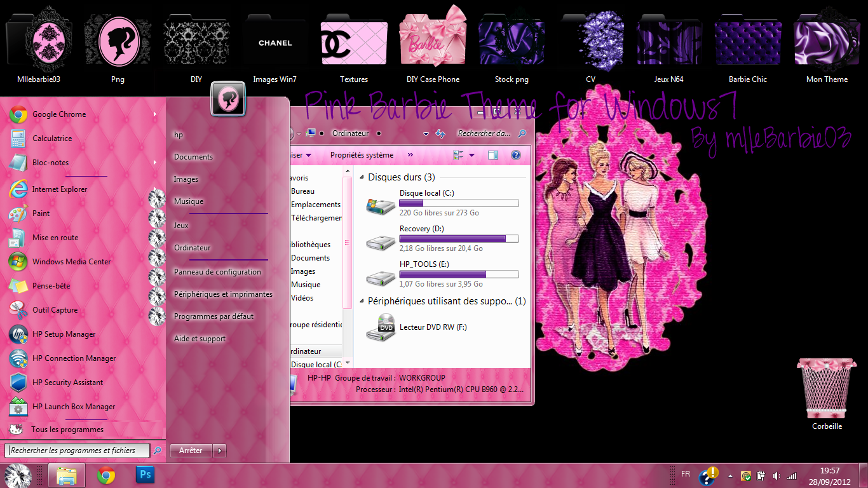Open the wireless signal tray icon
868x488 pixels.
pos(792,475)
